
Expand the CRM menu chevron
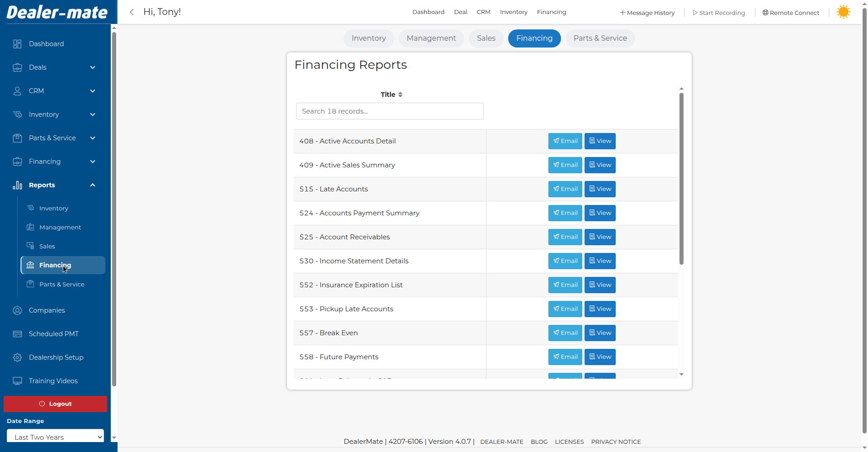pyautogui.click(x=93, y=91)
